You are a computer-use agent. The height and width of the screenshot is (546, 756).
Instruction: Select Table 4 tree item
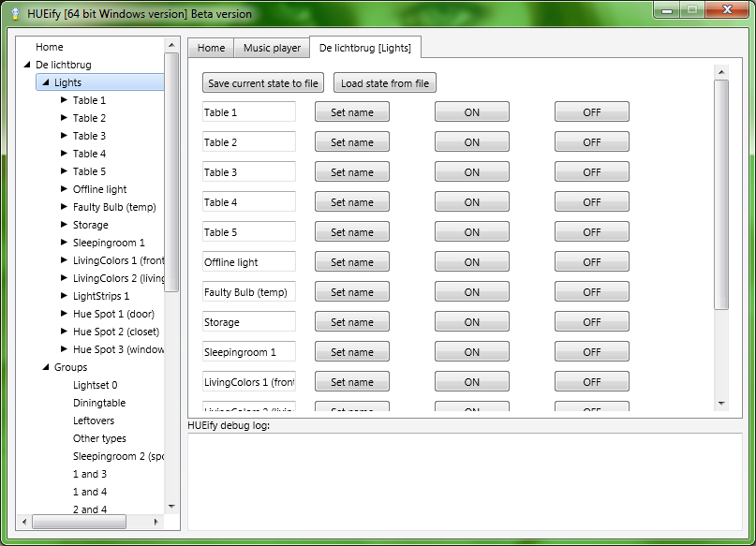[89, 154]
